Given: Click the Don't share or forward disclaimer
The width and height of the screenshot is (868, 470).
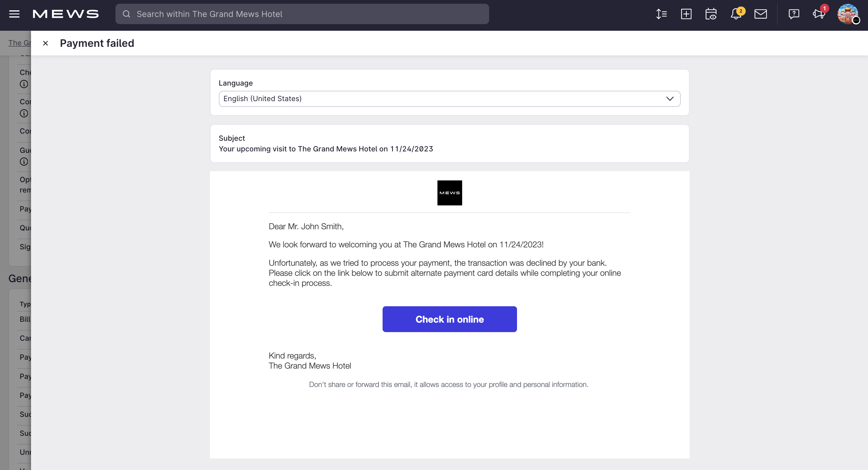Looking at the screenshot, I should pyautogui.click(x=448, y=384).
